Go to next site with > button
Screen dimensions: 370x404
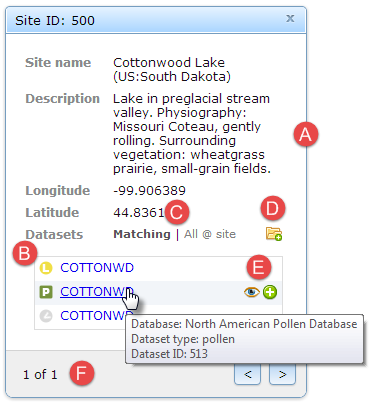coord(282,374)
